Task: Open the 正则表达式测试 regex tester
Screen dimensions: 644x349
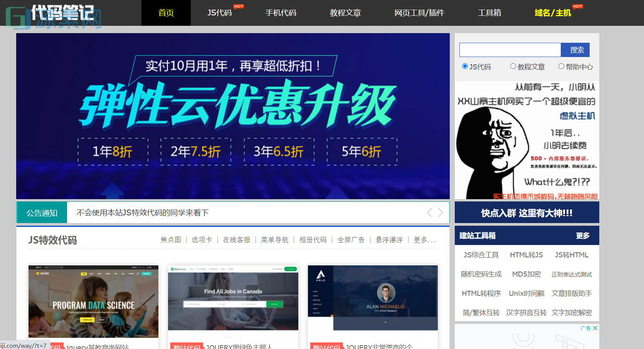Action: pos(572,274)
